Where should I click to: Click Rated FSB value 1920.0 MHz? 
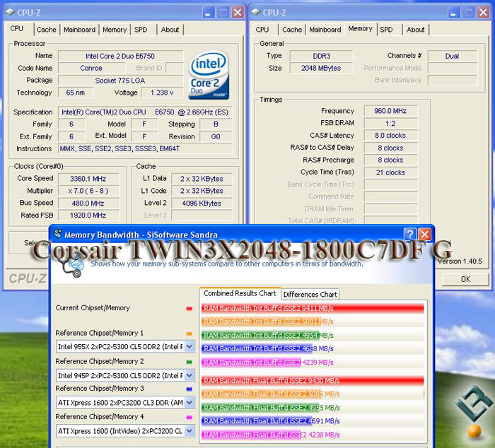(x=88, y=215)
